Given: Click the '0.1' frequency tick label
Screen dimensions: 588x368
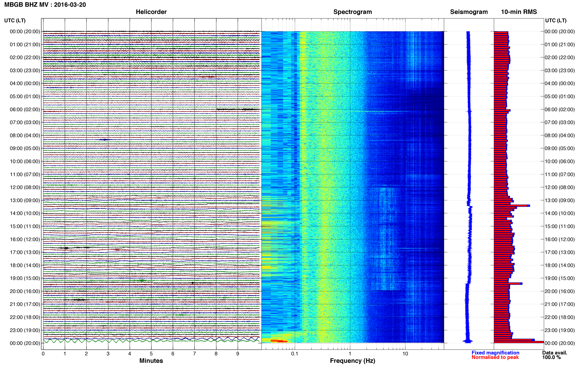Looking at the screenshot, I should (x=295, y=354).
